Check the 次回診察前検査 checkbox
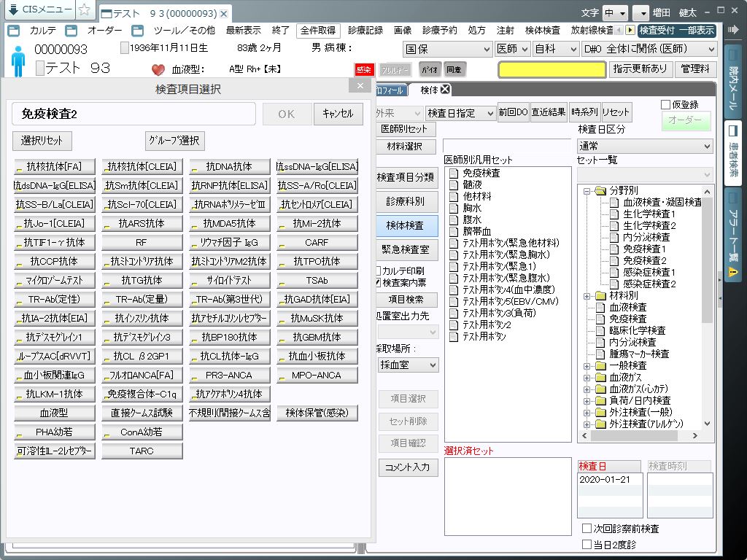This screenshot has width=747, height=560. pyautogui.click(x=587, y=529)
